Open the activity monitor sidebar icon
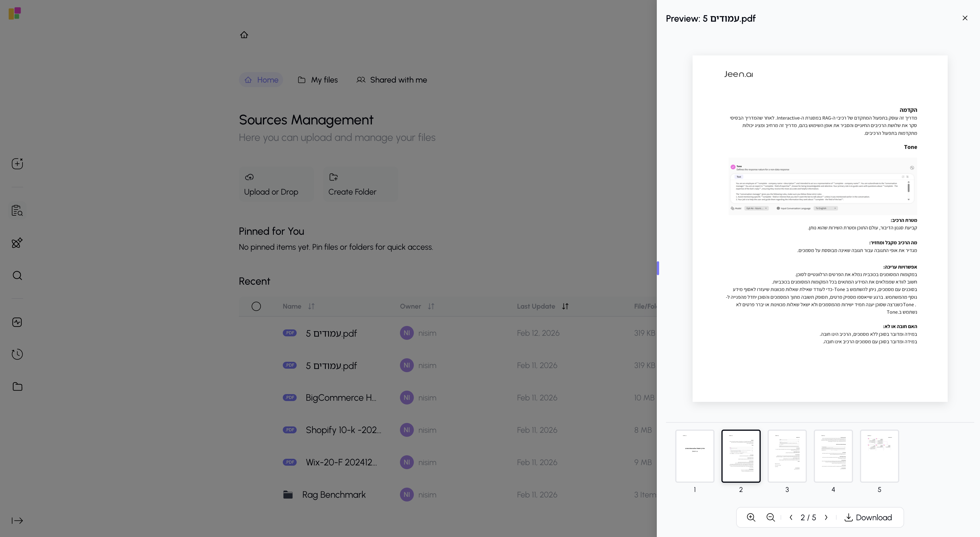This screenshot has height=537, width=980. (x=17, y=322)
